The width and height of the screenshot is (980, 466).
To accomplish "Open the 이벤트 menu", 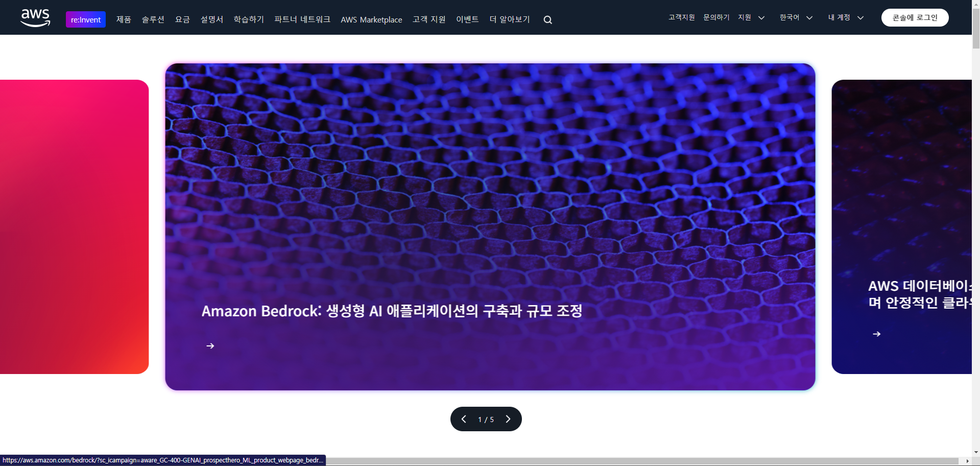I will [467, 19].
